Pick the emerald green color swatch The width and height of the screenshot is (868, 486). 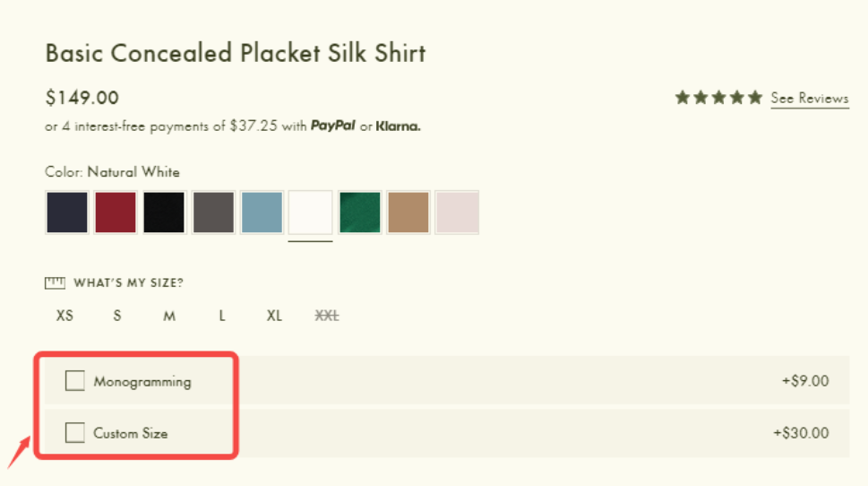[360, 213]
